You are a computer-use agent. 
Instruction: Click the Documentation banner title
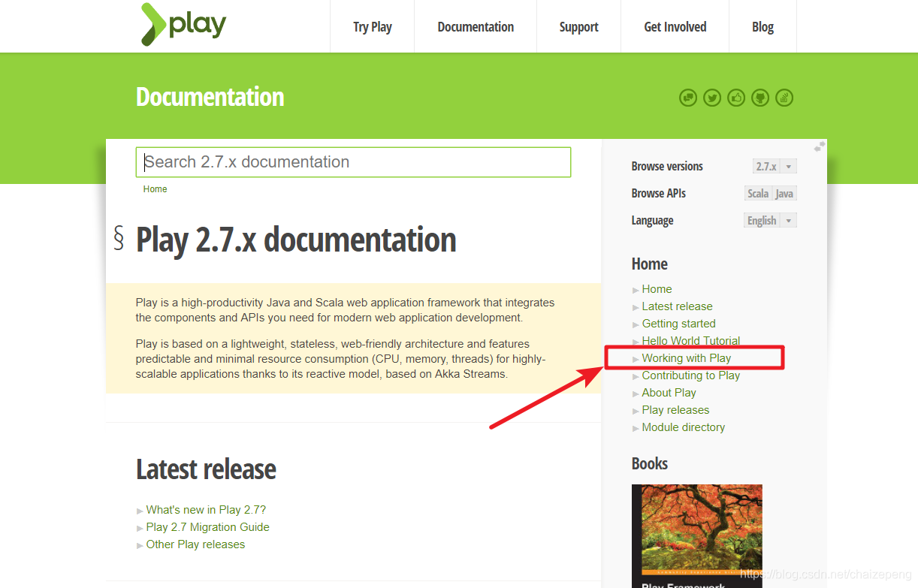[210, 97]
